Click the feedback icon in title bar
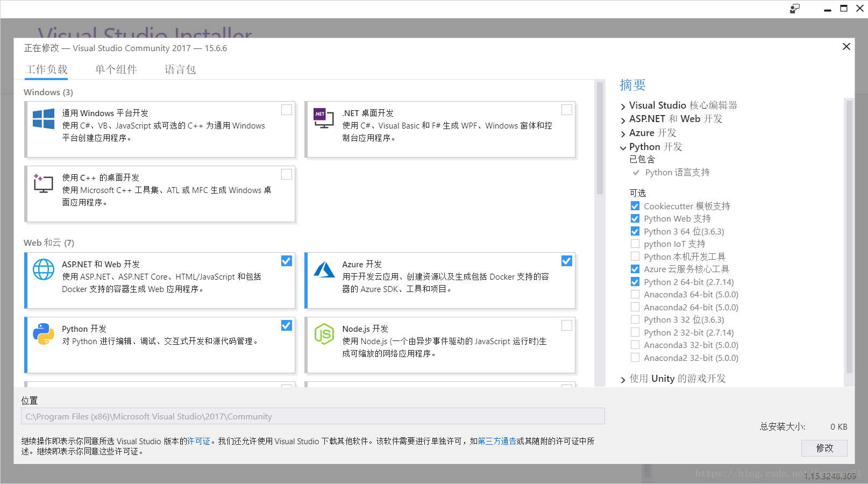 795,9
